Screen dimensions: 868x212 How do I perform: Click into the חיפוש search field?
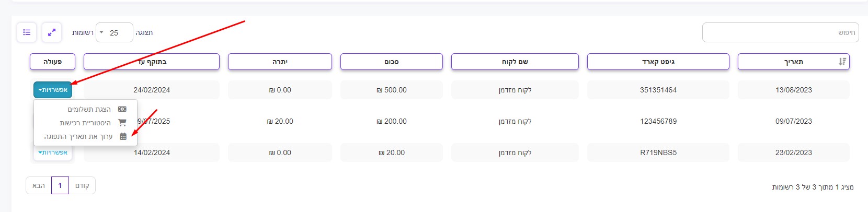point(780,32)
